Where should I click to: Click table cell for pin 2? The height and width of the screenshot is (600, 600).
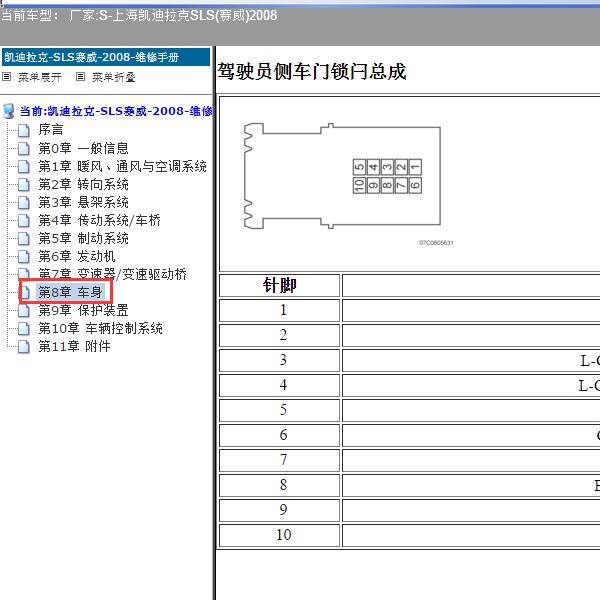click(279, 335)
